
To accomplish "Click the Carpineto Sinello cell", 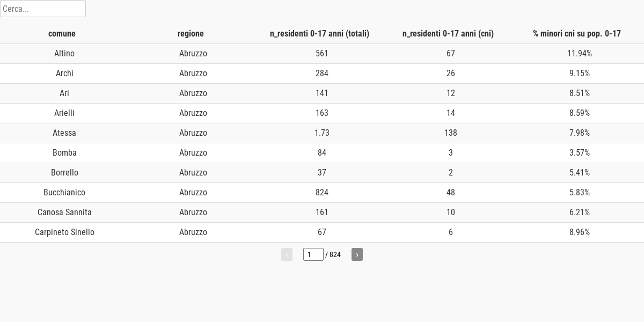I will point(64,232).
